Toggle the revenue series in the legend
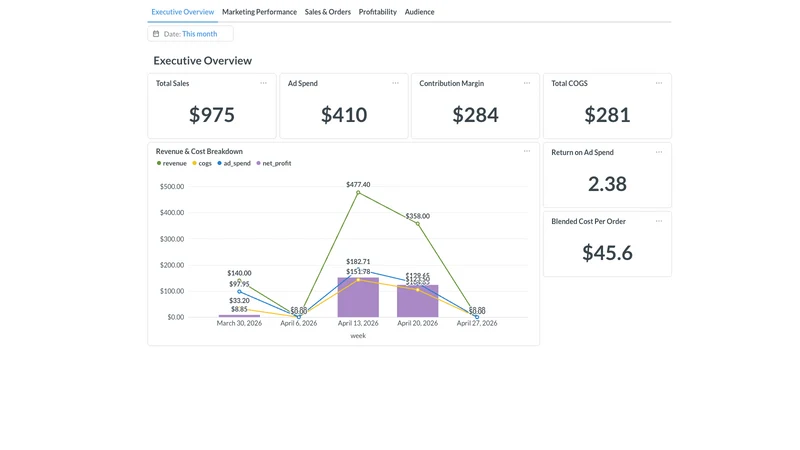800x450 pixels. tap(171, 163)
